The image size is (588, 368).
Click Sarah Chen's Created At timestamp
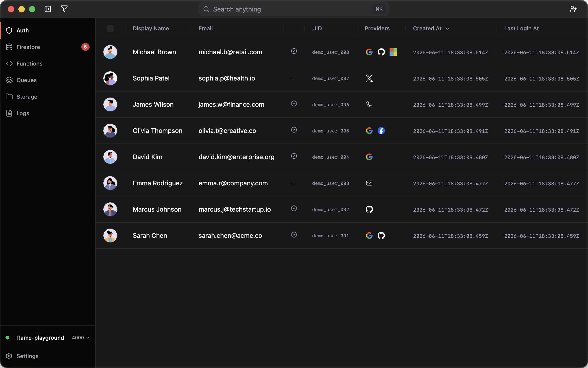pos(450,236)
